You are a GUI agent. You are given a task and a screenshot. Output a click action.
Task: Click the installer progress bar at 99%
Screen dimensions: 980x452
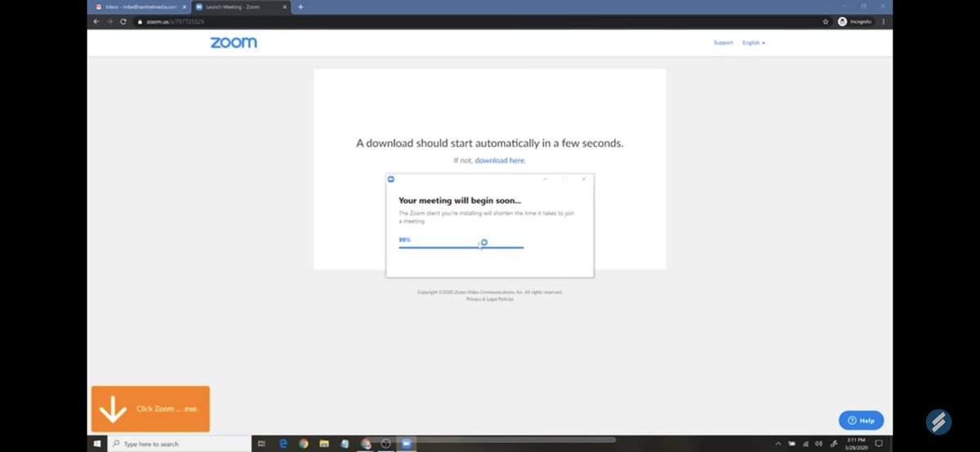point(461,247)
